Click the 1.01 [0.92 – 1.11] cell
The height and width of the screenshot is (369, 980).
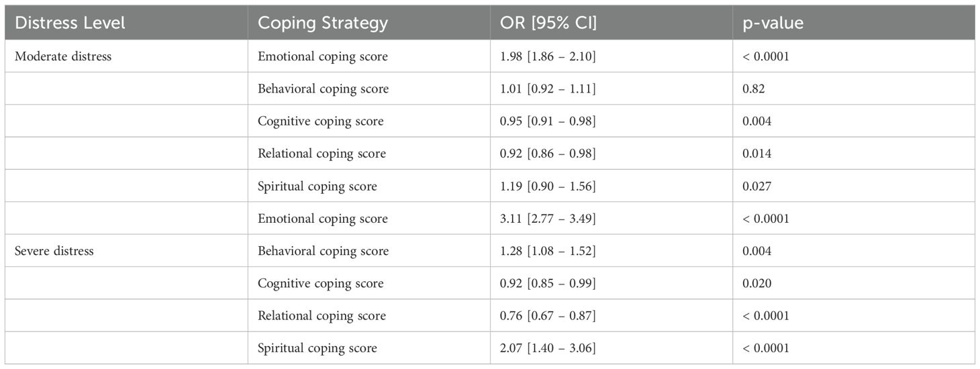[547, 89]
